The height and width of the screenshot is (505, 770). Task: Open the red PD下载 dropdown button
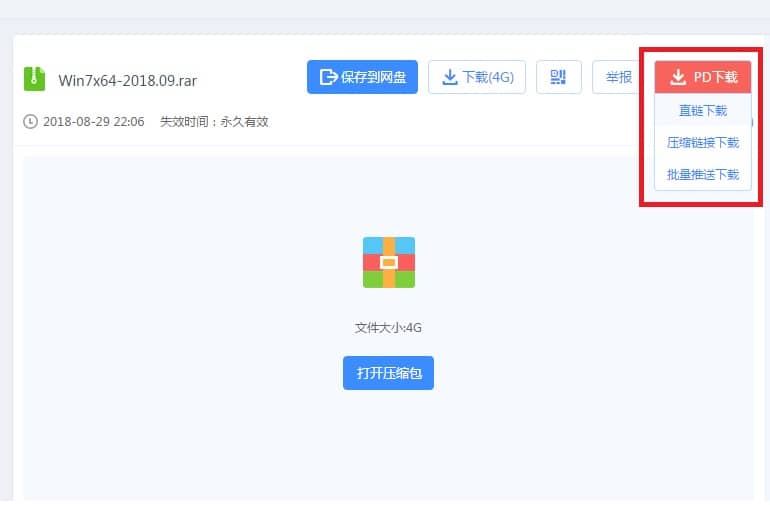pos(703,77)
